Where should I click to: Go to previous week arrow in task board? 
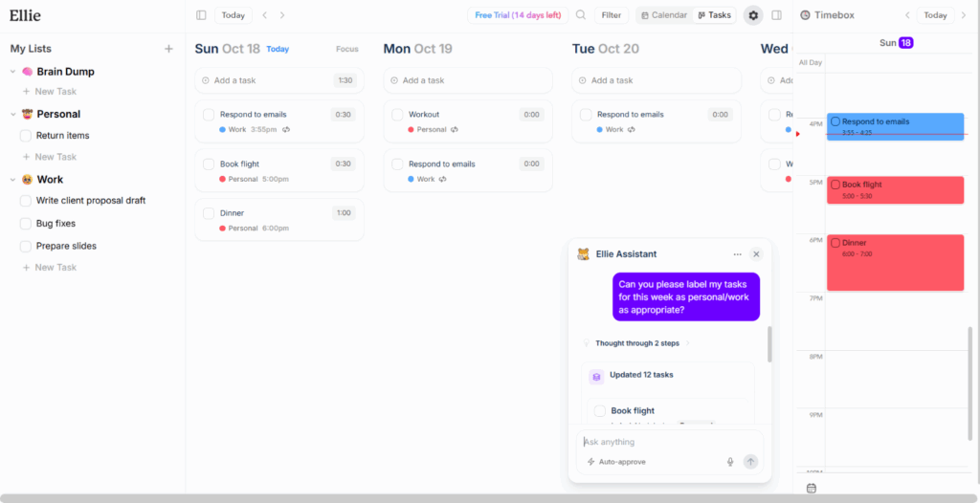pyautogui.click(x=265, y=15)
